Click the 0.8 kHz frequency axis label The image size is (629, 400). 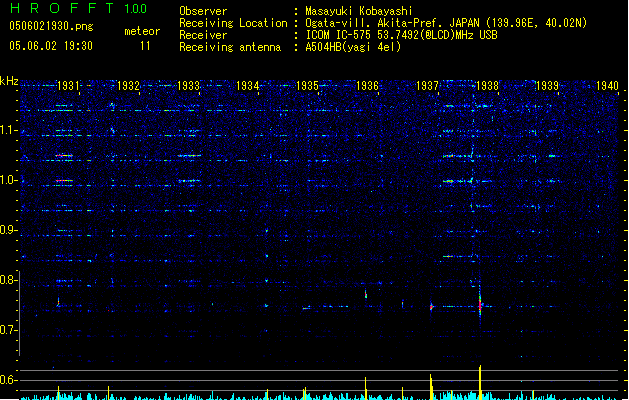click(9, 280)
